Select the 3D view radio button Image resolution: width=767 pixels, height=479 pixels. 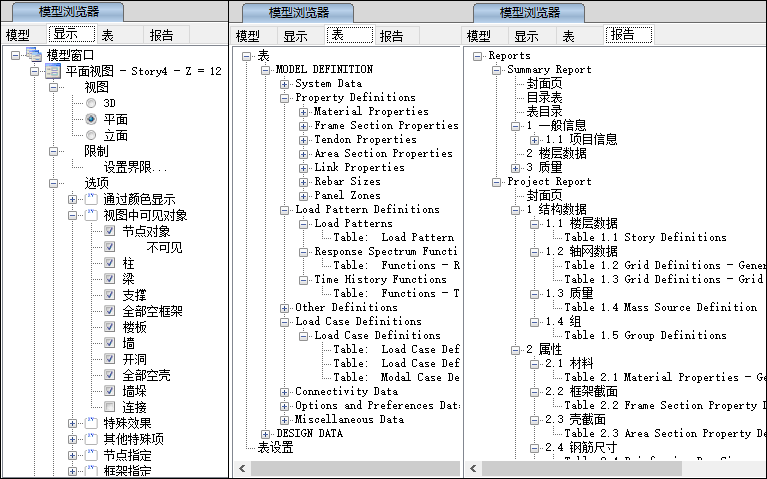(91, 103)
